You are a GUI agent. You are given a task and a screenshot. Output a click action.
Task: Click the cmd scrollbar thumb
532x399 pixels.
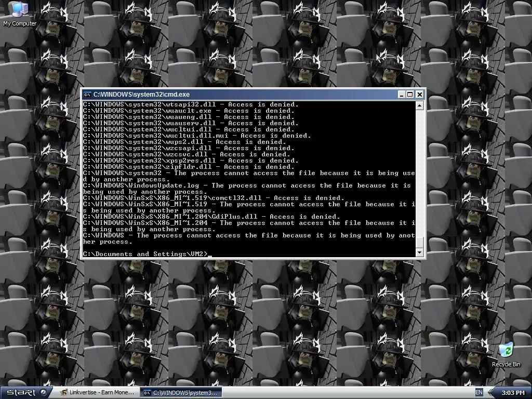point(419,243)
